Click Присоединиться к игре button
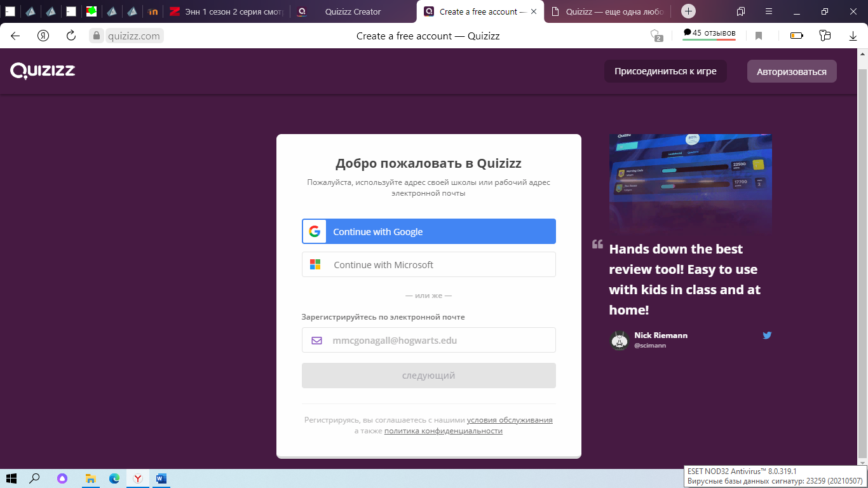The image size is (868, 488). coord(665,71)
